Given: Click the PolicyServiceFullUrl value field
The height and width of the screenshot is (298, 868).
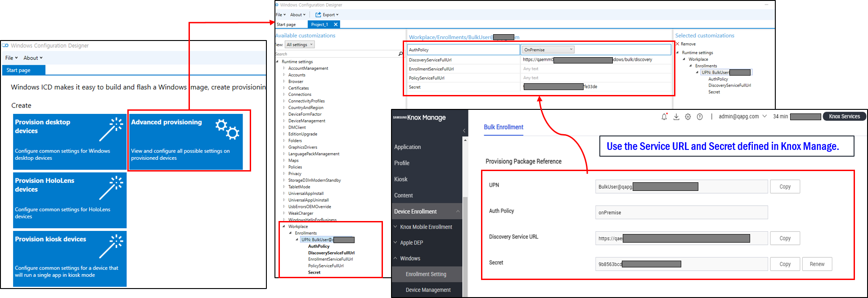Looking at the screenshot, I should coord(596,78).
